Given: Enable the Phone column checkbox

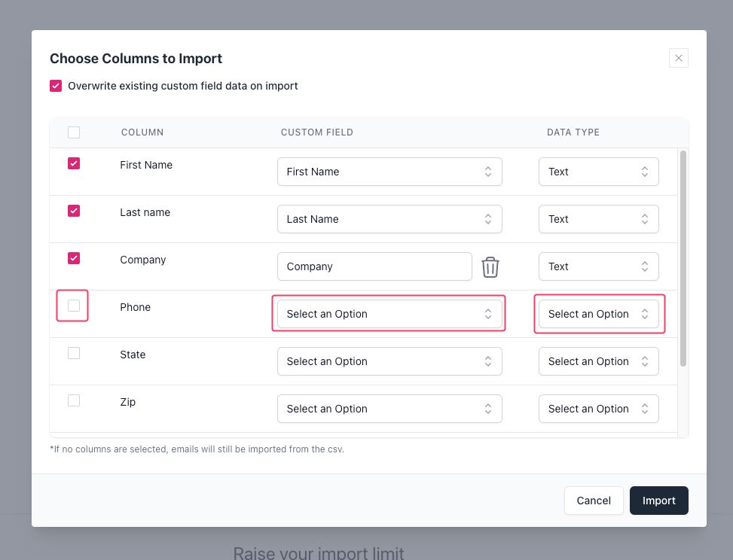Looking at the screenshot, I should click(74, 306).
